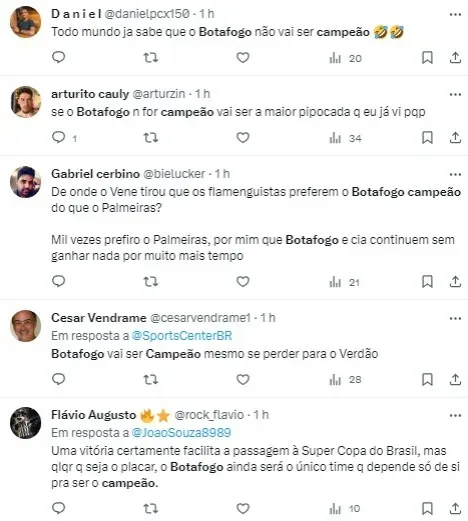Retweet Cesar Vendrame's Botafogo post
This screenshot has height=521, width=468.
coord(151,379)
